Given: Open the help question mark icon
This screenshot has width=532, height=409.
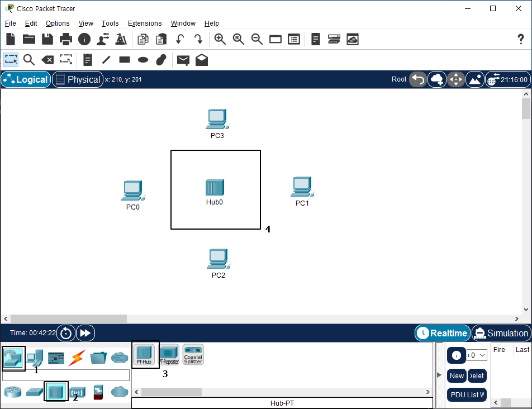Looking at the screenshot, I should (520, 39).
